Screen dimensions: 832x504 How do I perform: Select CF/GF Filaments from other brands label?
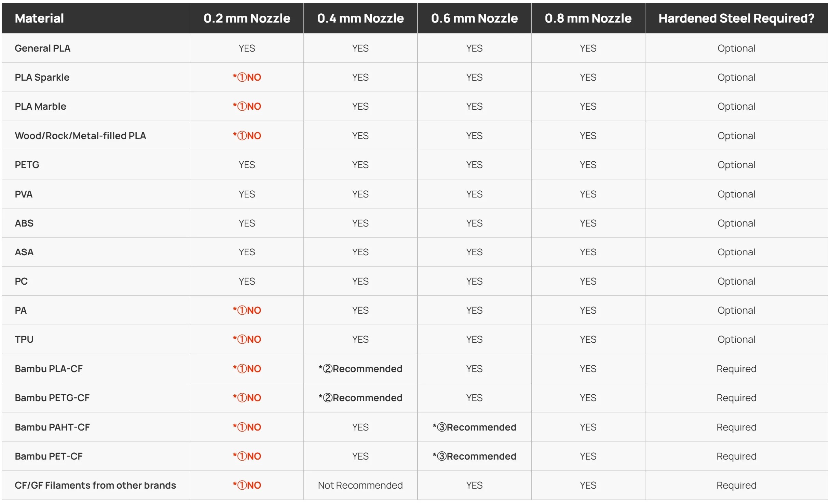tap(95, 485)
